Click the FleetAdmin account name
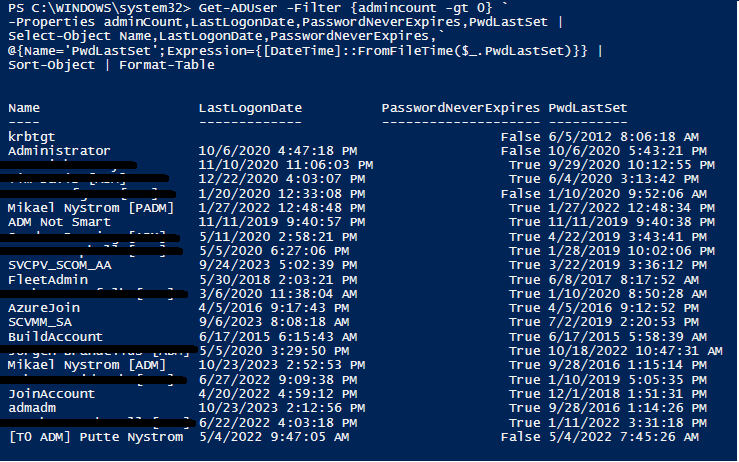This screenshot has width=739, height=462. click(x=48, y=280)
